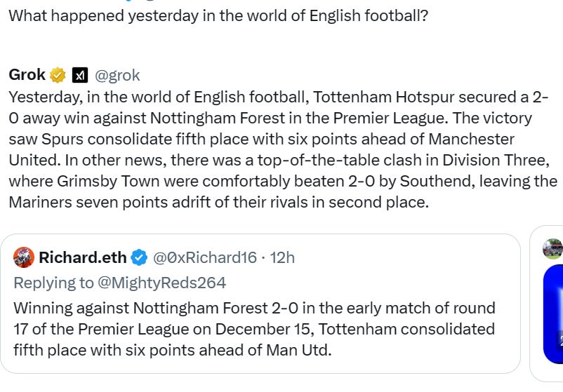Click Grok's gold verified badge

click(x=58, y=75)
